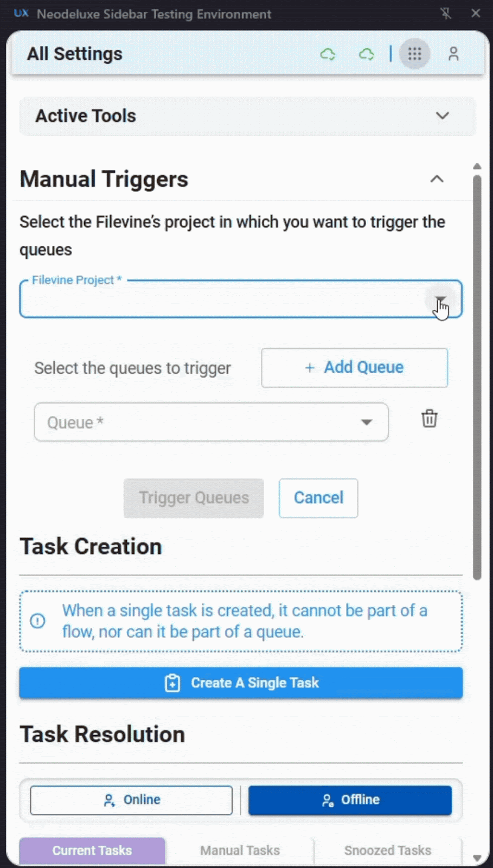
Task: Click the second cloud status icon
Action: 367,54
